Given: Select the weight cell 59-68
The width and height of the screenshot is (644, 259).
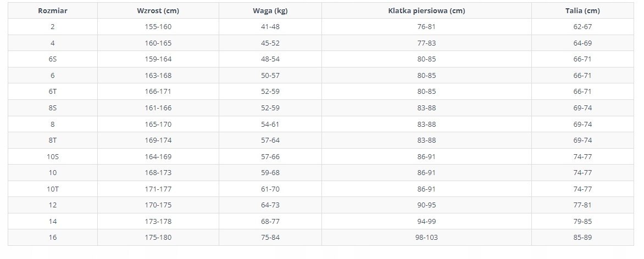Looking at the screenshot, I should (x=270, y=173).
